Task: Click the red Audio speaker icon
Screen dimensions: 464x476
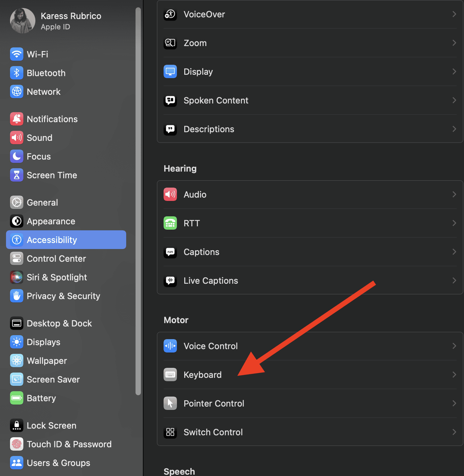Action: point(170,195)
